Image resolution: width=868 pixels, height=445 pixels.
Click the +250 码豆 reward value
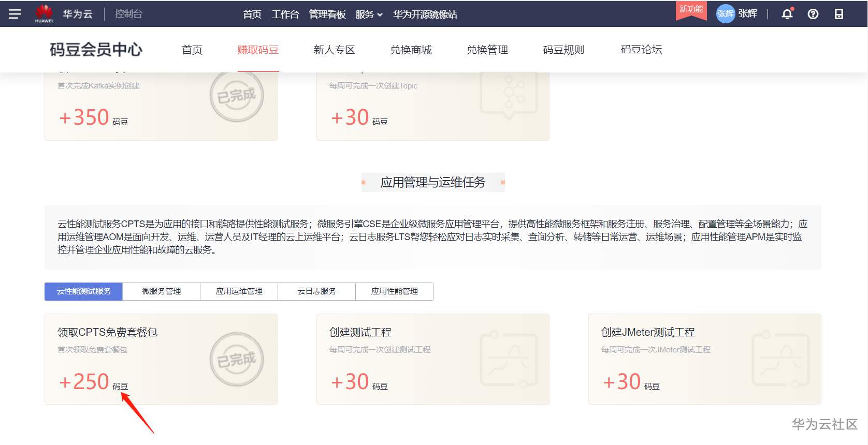click(x=93, y=382)
